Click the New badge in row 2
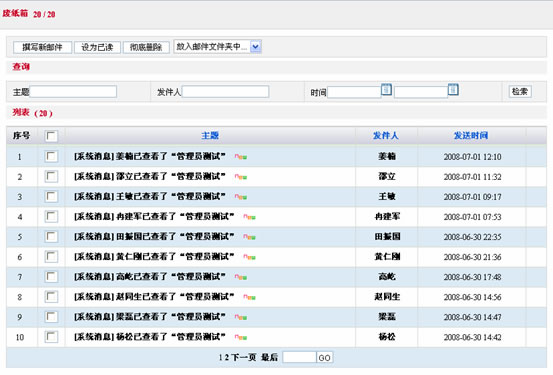 pyautogui.click(x=241, y=177)
